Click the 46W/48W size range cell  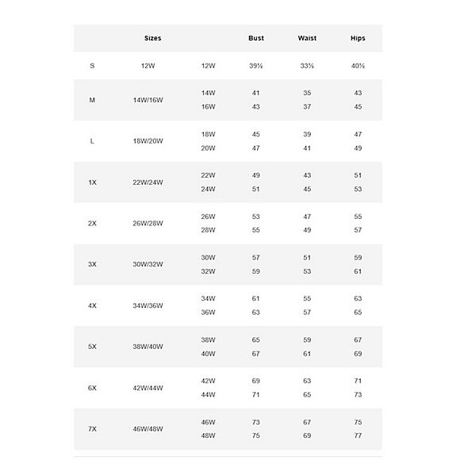[x=148, y=429]
